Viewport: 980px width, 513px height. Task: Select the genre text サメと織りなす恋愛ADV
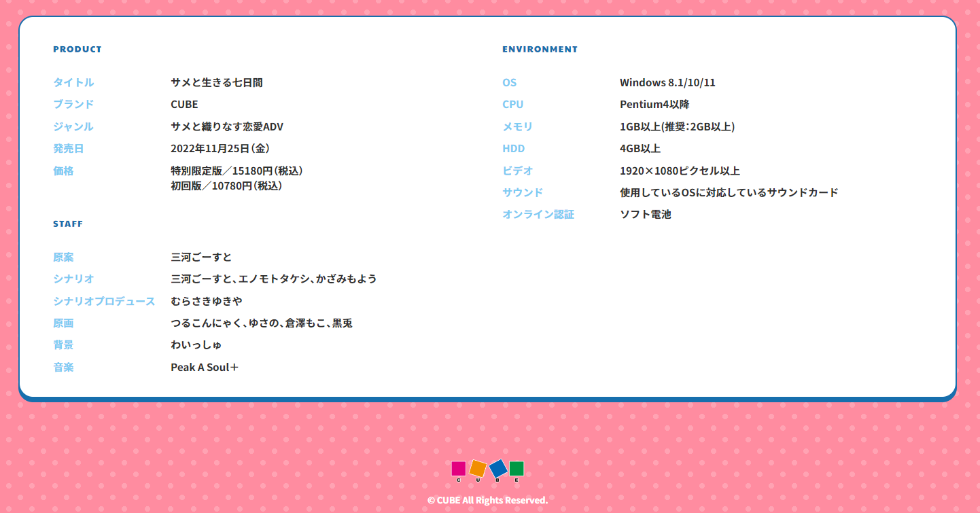(x=227, y=126)
